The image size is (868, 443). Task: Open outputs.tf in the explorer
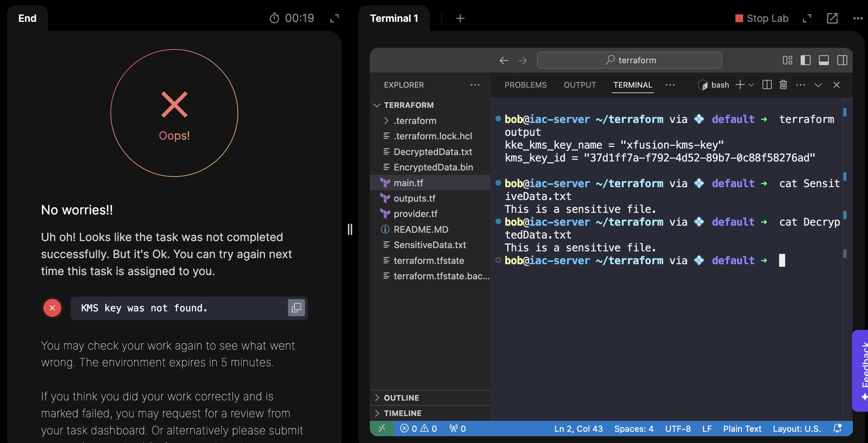(414, 198)
